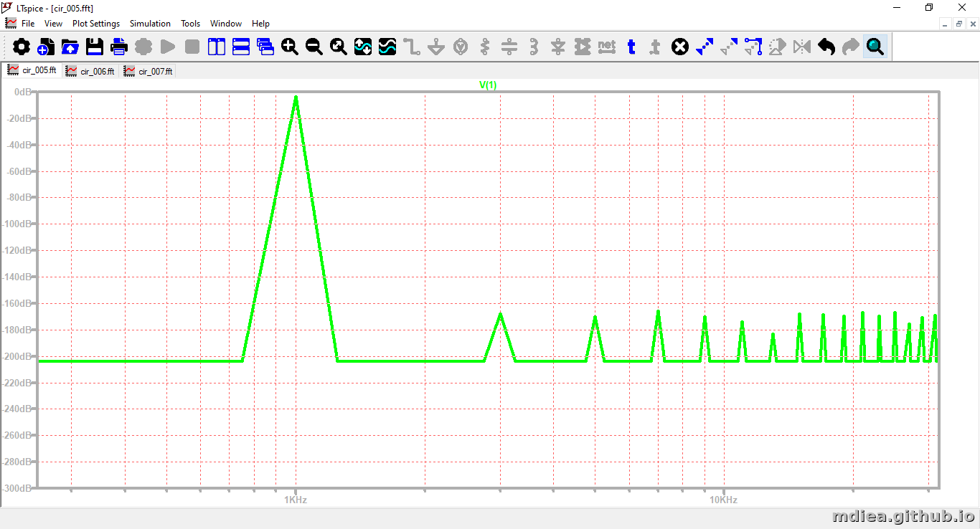980x529 pixels.
Task: Click the 10KHz horizontal axis label
Action: pyautogui.click(x=723, y=500)
